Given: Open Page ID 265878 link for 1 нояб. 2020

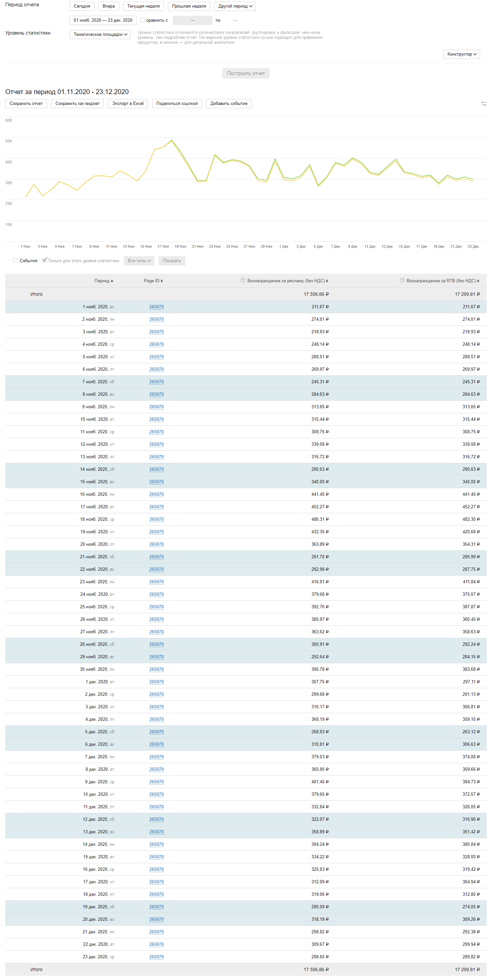Looking at the screenshot, I should pos(156,307).
